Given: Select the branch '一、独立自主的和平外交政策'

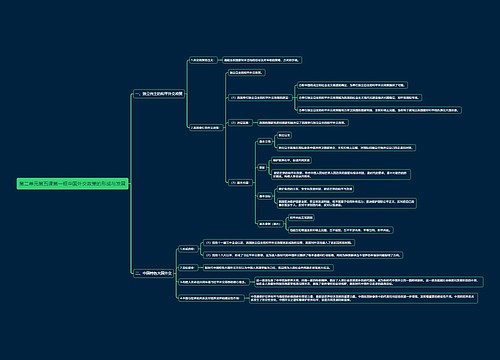Looking at the screenshot, I should tap(159, 94).
